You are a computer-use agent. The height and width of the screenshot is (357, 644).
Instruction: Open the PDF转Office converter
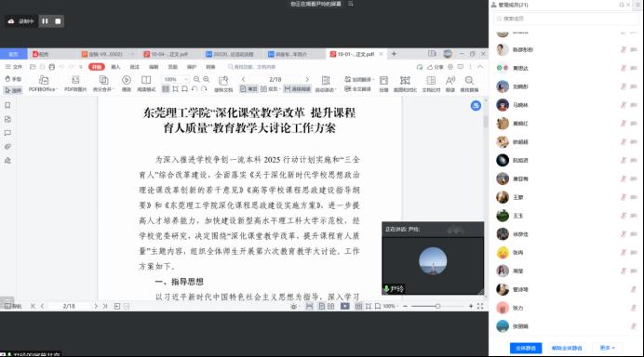43,84
